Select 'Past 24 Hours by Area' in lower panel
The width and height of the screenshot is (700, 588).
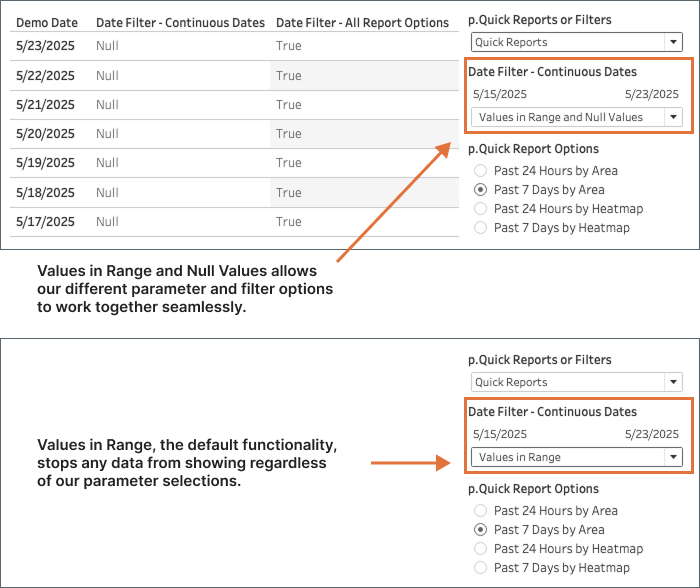coord(481,511)
